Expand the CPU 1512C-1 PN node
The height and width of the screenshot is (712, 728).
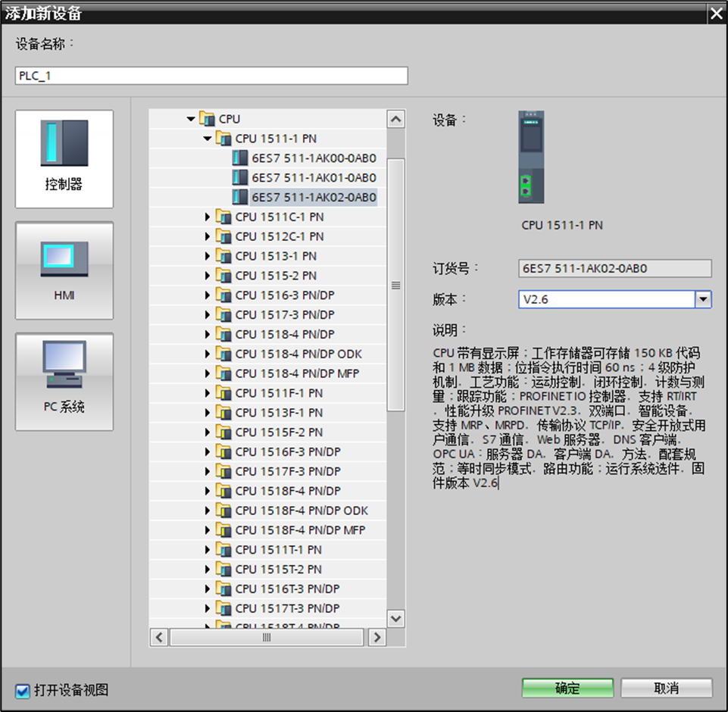pos(208,236)
